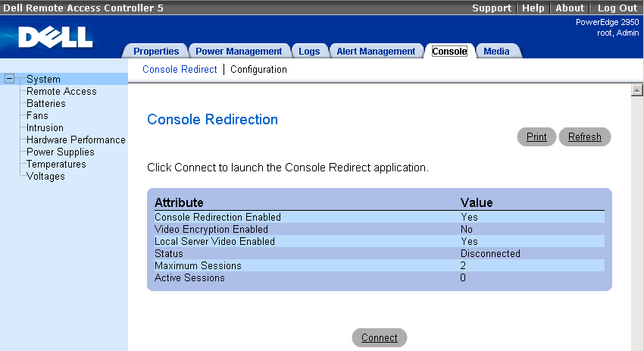Select the Console tab
Viewport: 644px width, 351px height.
449,51
